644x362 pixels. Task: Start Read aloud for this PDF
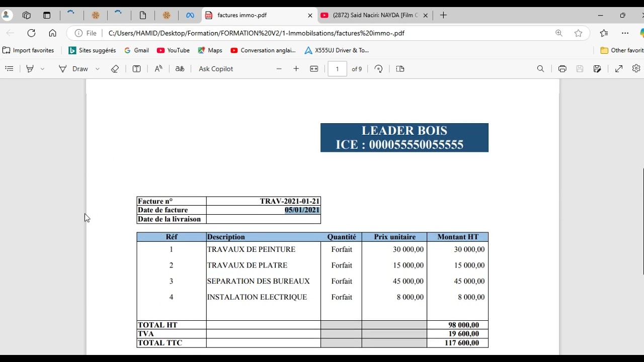pos(158,69)
